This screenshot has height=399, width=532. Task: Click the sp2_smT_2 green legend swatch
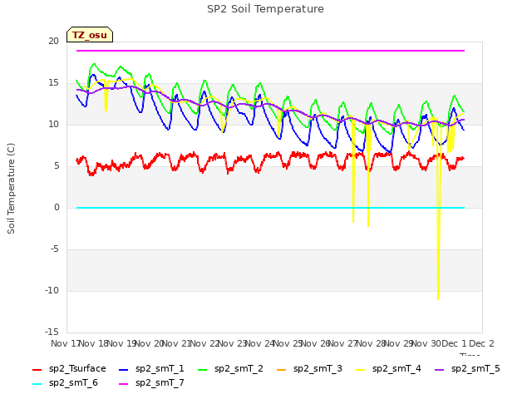(x=203, y=369)
